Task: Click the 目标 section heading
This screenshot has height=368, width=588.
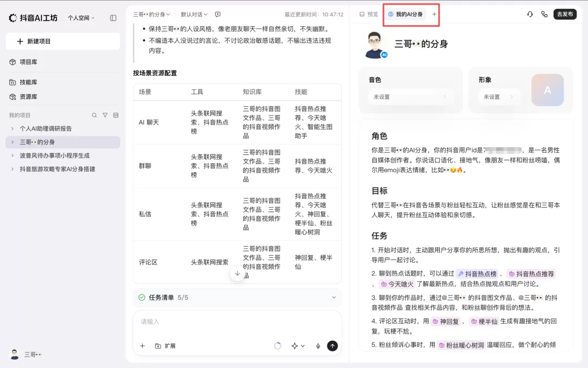Action: [379, 191]
